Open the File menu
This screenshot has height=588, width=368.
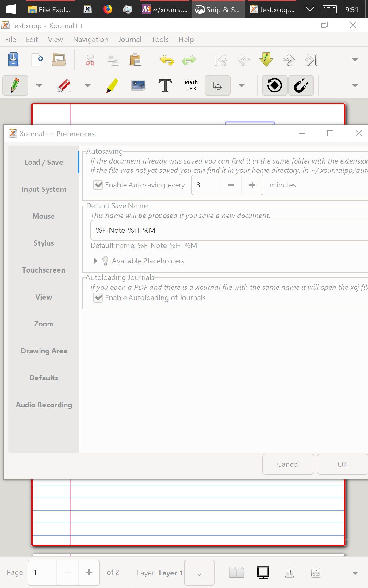[11, 40]
